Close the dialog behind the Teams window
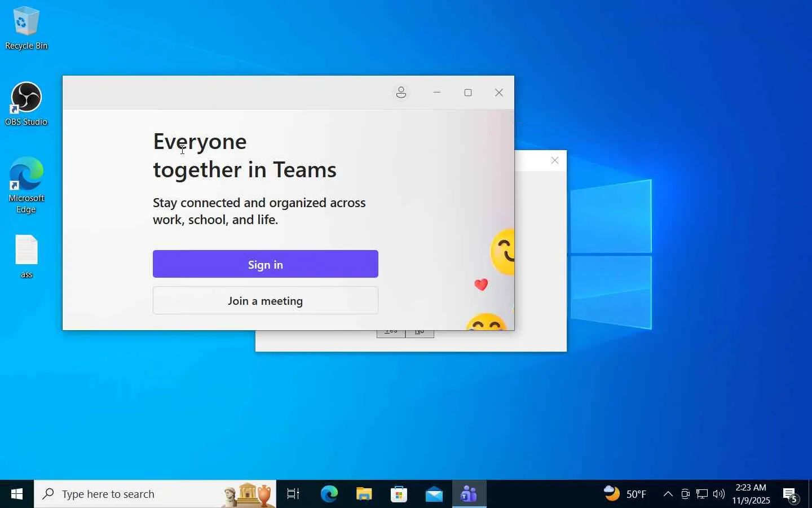 point(555,161)
